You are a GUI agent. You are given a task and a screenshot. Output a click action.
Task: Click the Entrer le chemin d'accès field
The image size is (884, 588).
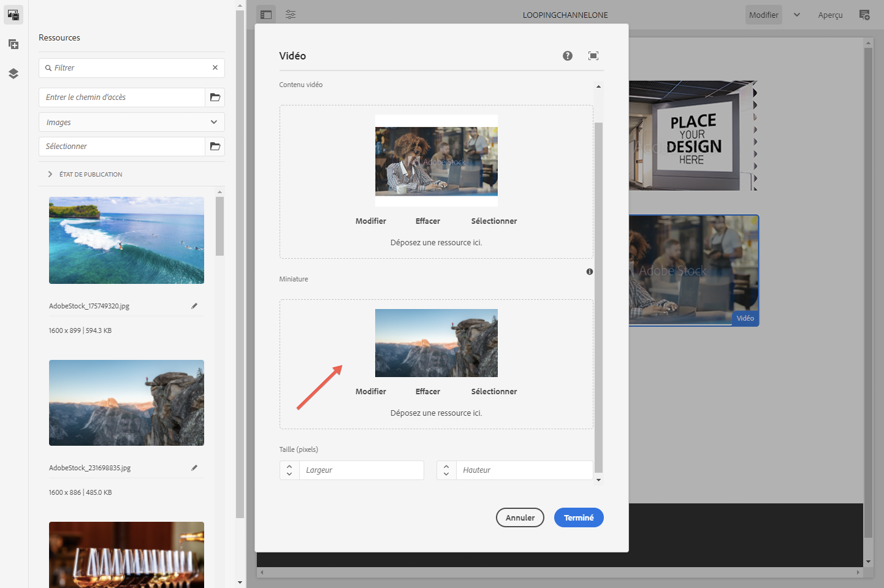(122, 97)
